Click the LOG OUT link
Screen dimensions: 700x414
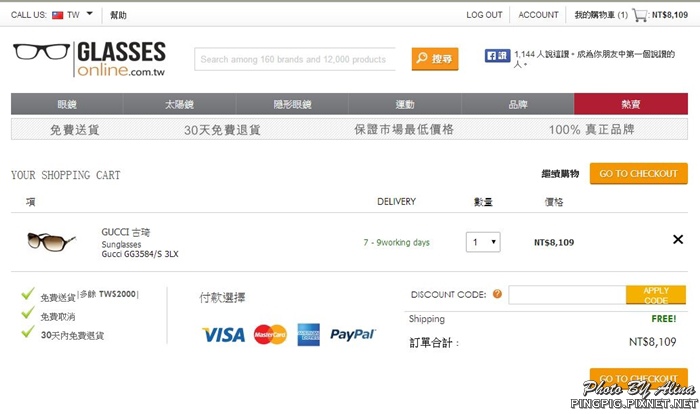(x=484, y=15)
